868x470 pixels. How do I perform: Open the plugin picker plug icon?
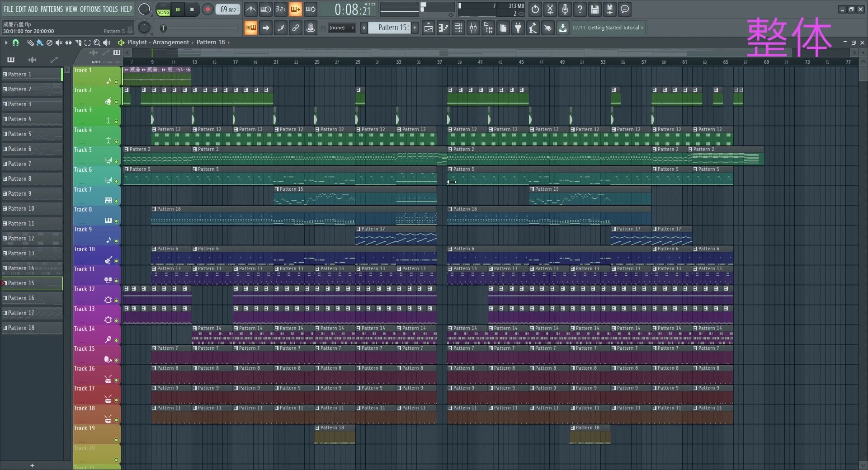tap(518, 28)
